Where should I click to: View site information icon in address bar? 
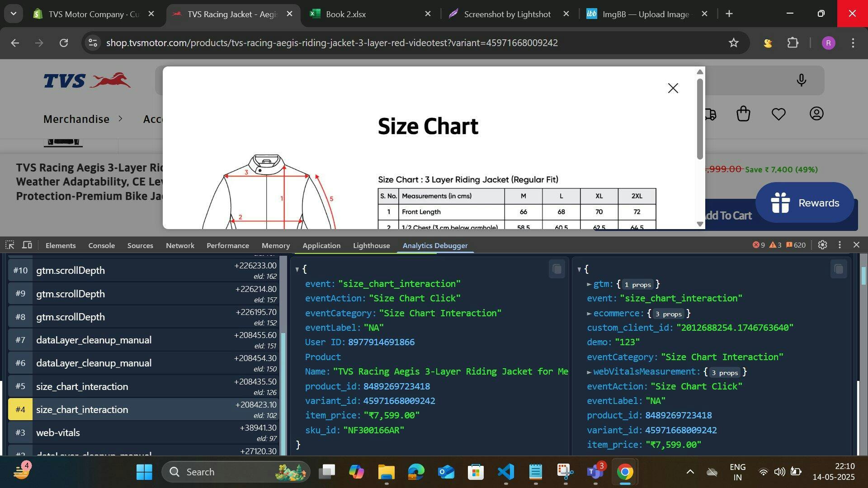(93, 43)
